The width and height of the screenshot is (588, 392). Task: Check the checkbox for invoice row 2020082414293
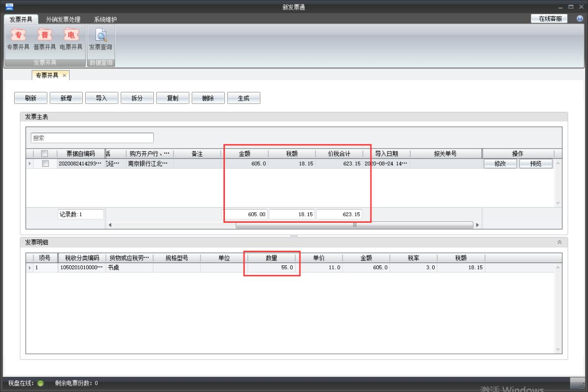point(45,164)
